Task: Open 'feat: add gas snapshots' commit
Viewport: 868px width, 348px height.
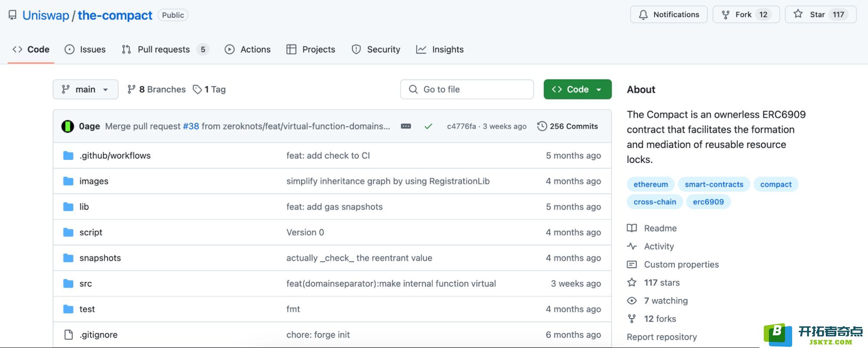Action: click(x=334, y=207)
